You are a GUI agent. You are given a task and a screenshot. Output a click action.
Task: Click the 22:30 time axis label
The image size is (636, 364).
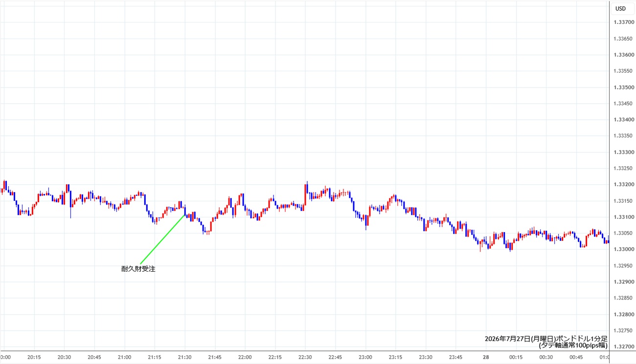[x=305, y=357]
